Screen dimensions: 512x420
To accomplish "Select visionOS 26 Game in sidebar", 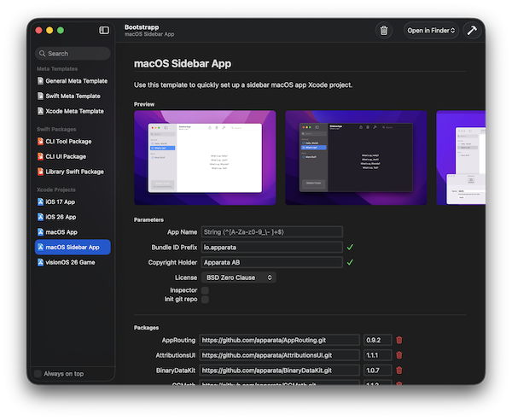I will click(x=71, y=262).
